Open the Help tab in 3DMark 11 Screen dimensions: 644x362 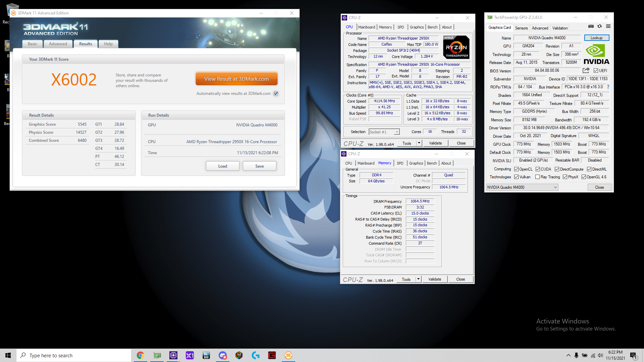(x=108, y=44)
